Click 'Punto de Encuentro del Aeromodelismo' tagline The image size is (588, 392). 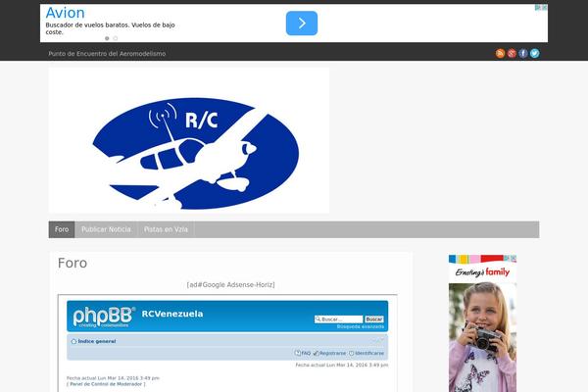(x=107, y=54)
